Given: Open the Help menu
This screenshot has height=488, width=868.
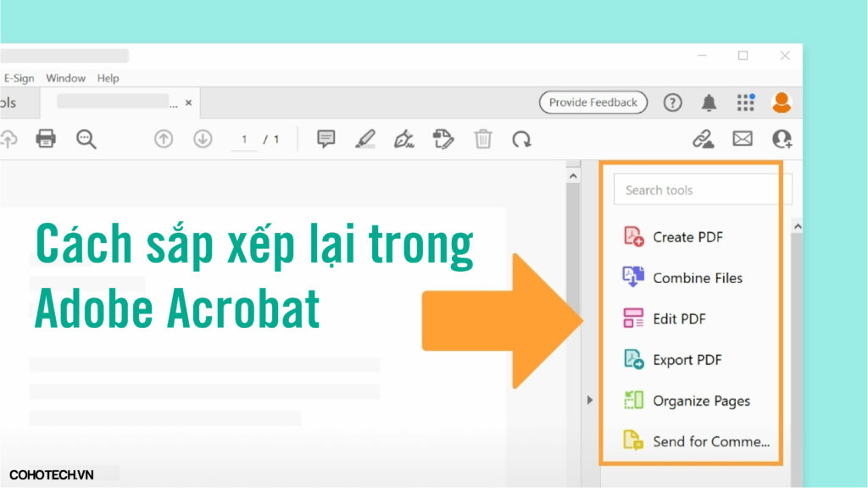Looking at the screenshot, I should click(108, 78).
